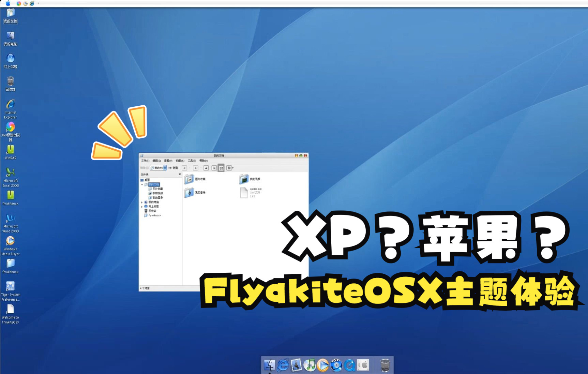This screenshot has height=374, width=588.
Task: Select flyakiteosx folder on the desktop
Action: coord(11,266)
